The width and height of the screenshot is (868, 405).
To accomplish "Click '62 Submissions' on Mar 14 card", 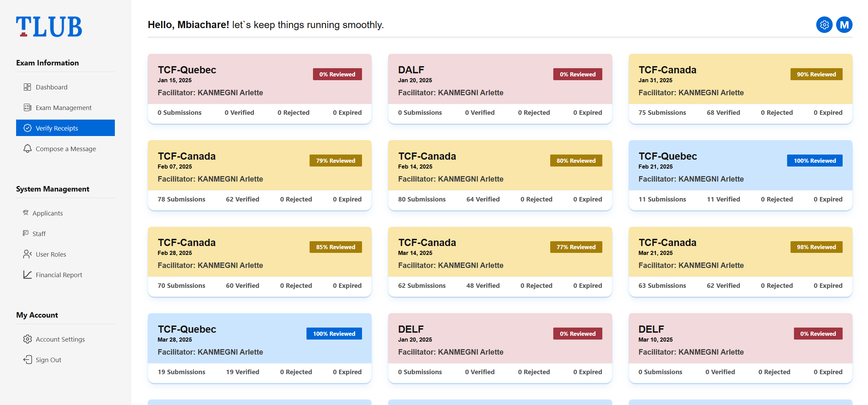I will point(422,286).
